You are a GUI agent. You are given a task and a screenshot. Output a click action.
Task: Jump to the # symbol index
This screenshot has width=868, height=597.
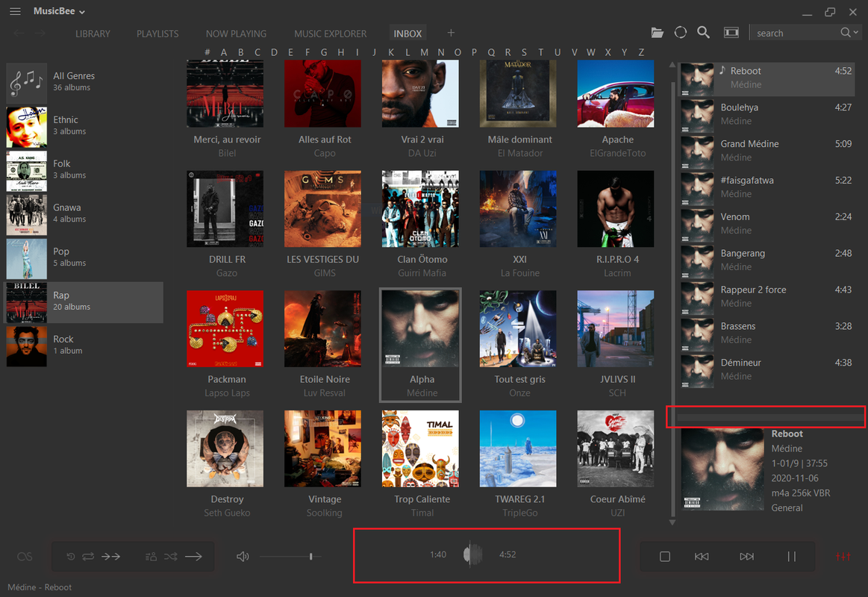coord(207,52)
